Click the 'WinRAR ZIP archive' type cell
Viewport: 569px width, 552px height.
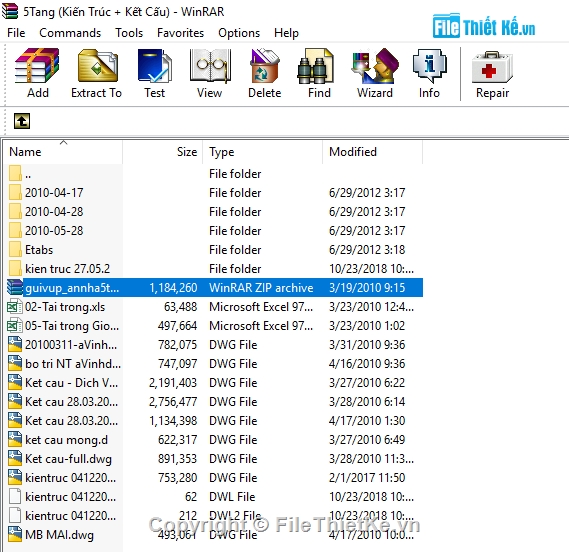[x=261, y=287]
